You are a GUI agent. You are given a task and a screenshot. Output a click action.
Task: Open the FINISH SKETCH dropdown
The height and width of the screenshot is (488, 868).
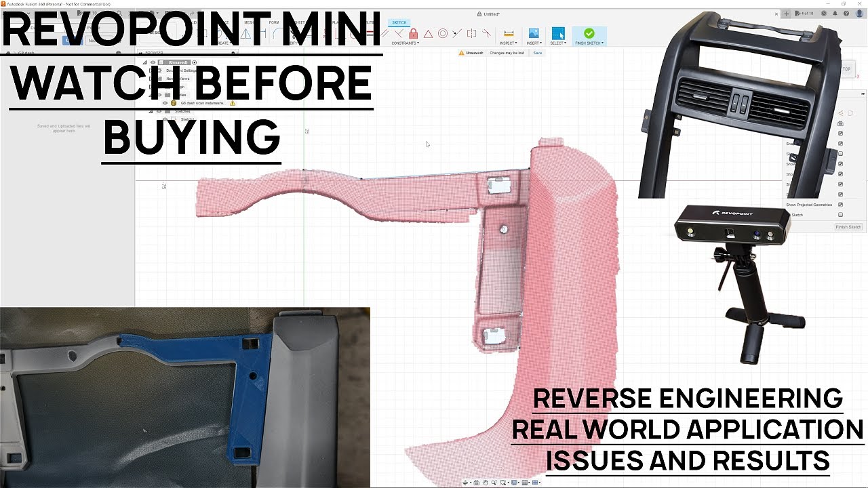point(589,43)
